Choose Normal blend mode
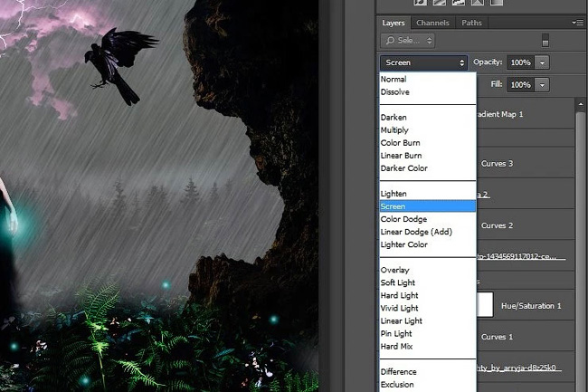 [428, 79]
